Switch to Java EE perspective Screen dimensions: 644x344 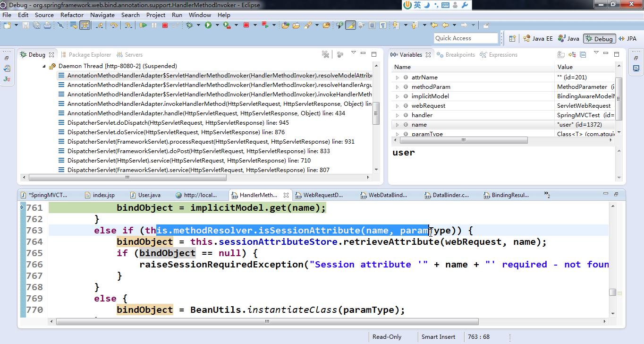tap(538, 39)
